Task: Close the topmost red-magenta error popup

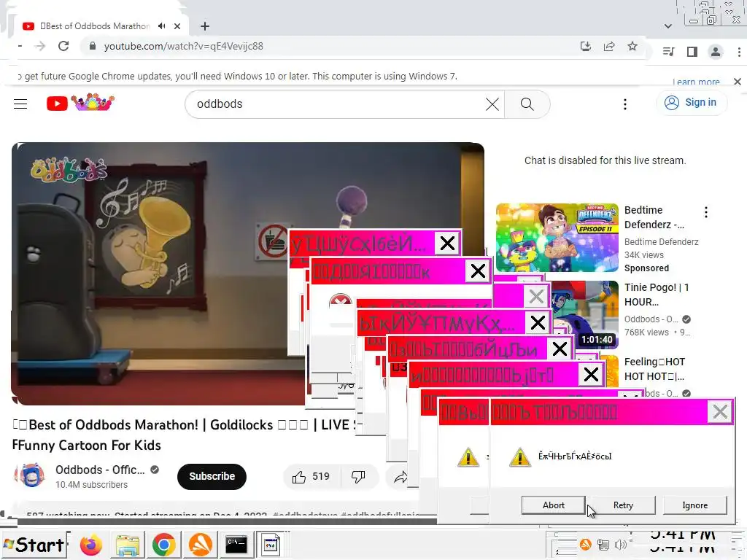Action: point(447,244)
